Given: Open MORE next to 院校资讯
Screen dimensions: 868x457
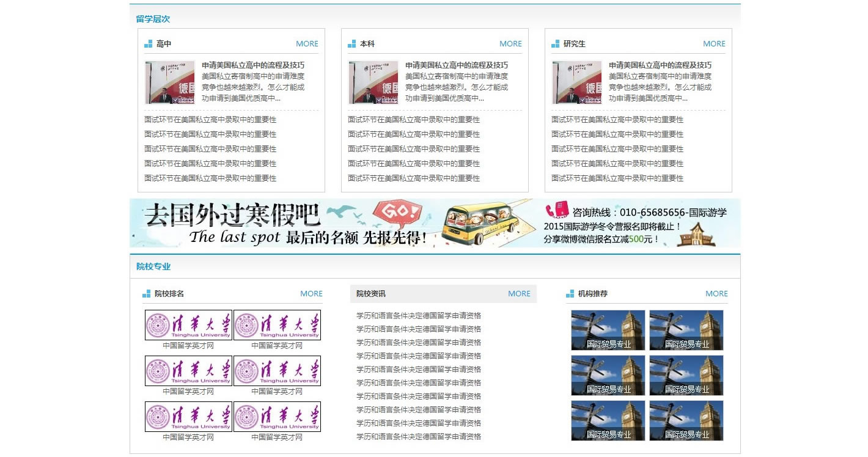Looking at the screenshot, I should pos(519,293).
